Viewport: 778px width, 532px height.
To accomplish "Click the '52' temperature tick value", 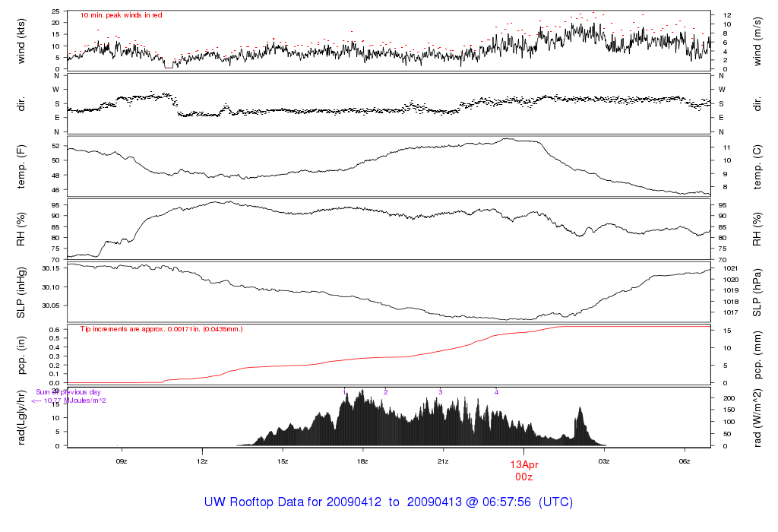I will click(56, 146).
